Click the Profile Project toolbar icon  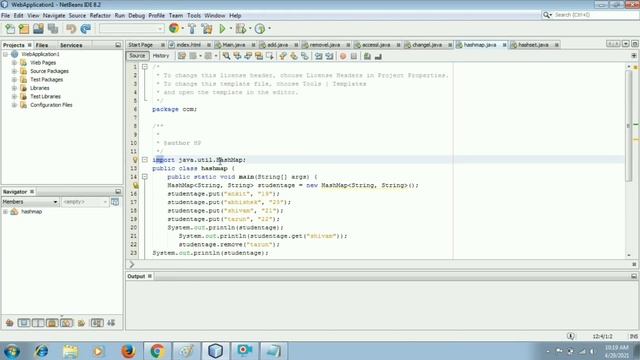point(260,29)
